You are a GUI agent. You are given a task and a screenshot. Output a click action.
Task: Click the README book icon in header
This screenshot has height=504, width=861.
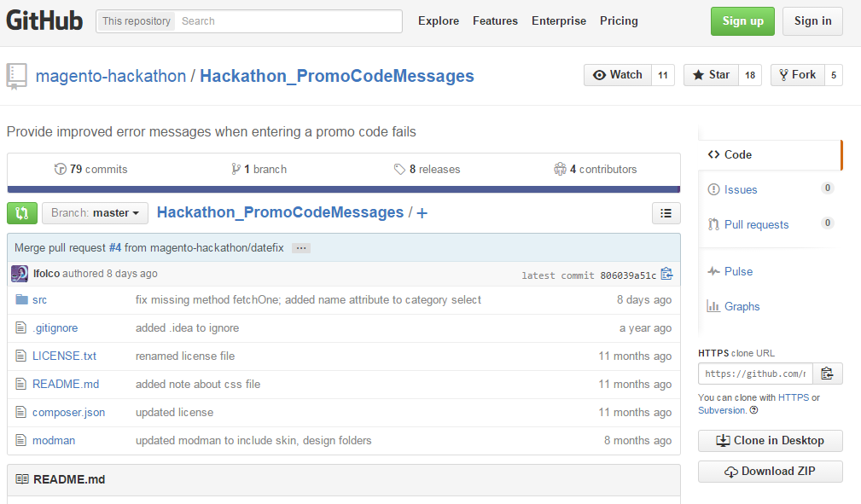[22, 479]
